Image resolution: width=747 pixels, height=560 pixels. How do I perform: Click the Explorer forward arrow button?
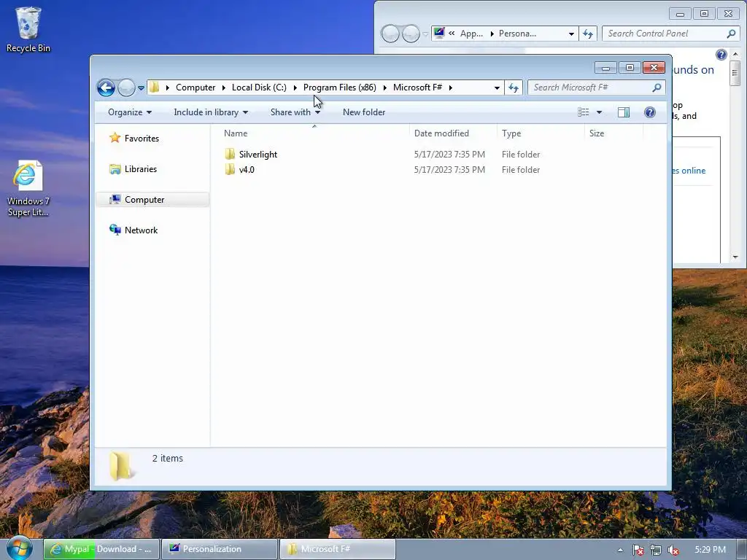[x=126, y=87]
